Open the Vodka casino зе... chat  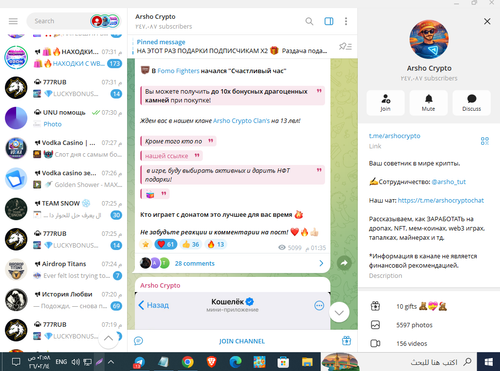coord(63,179)
